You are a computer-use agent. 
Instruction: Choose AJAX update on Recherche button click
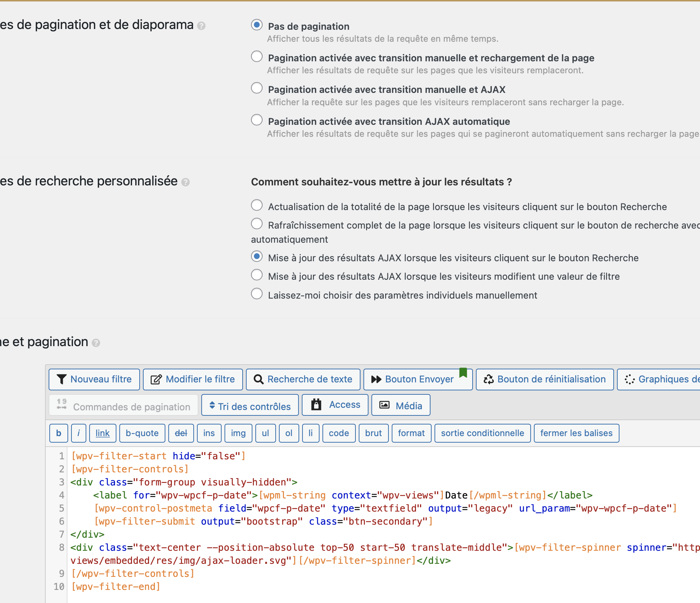tap(257, 257)
